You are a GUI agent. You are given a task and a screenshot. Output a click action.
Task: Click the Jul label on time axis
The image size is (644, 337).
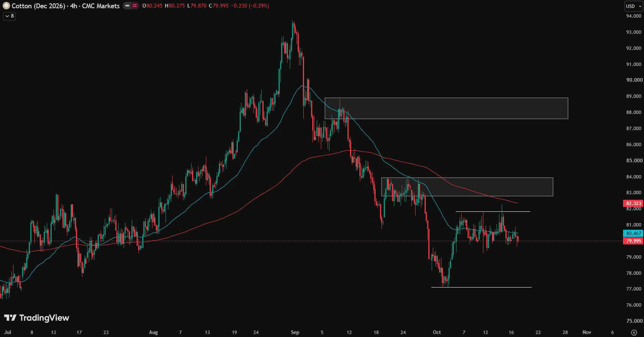click(7, 333)
